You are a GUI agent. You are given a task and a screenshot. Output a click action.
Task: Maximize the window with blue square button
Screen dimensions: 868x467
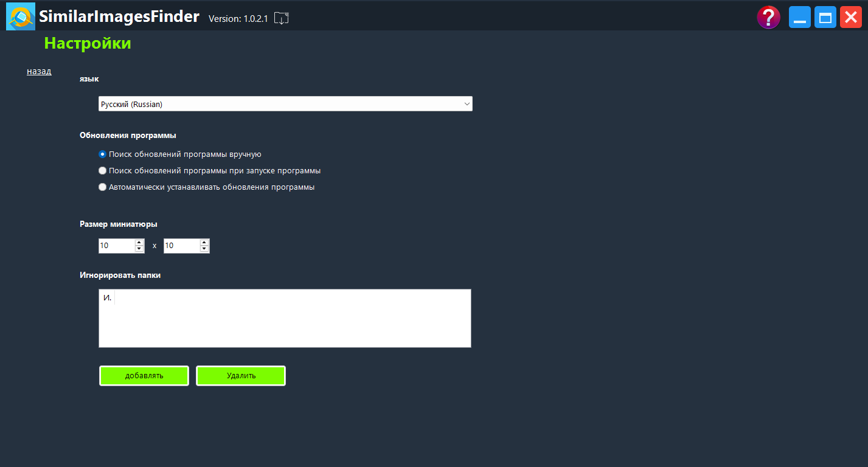coord(825,17)
